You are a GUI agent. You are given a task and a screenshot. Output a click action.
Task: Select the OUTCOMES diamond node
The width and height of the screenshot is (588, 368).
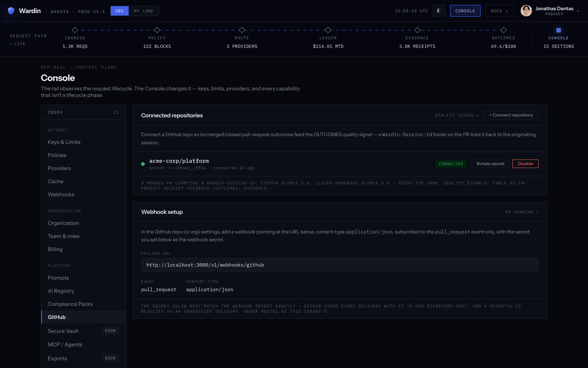point(503,30)
